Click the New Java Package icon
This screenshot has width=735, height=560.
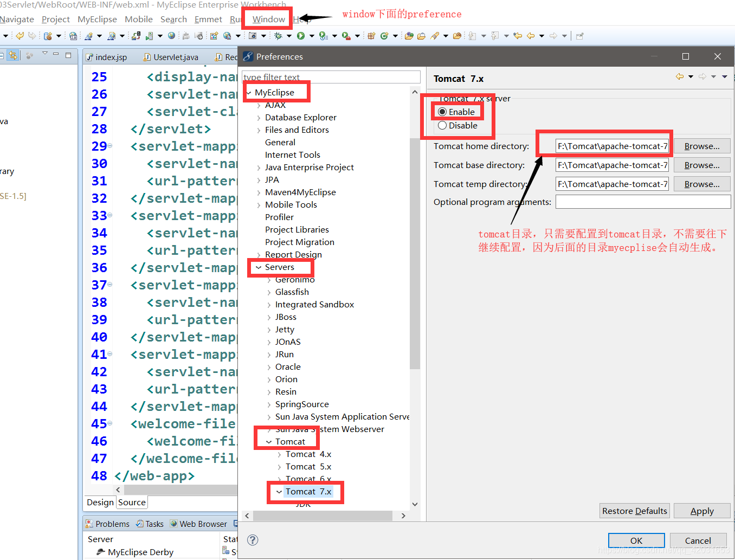[x=371, y=36]
